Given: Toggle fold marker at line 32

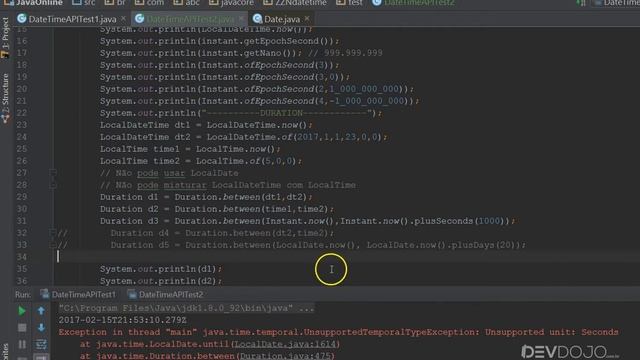Looking at the screenshot, I should tap(53, 233).
